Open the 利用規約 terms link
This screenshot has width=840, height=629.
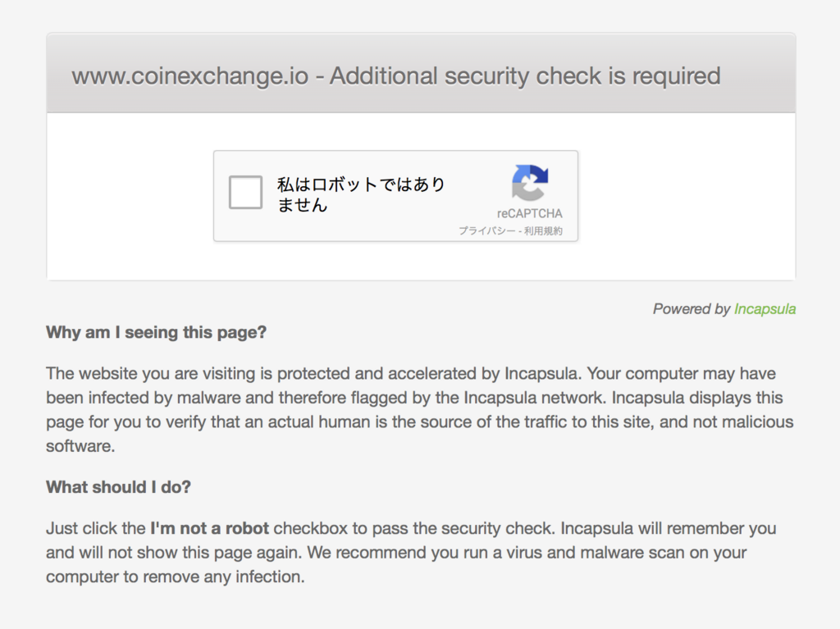(544, 231)
